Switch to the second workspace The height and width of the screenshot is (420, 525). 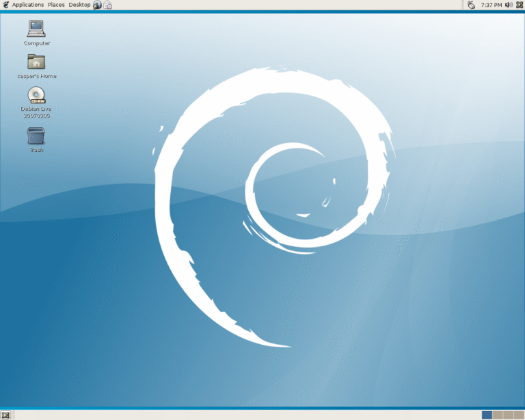pos(498,415)
